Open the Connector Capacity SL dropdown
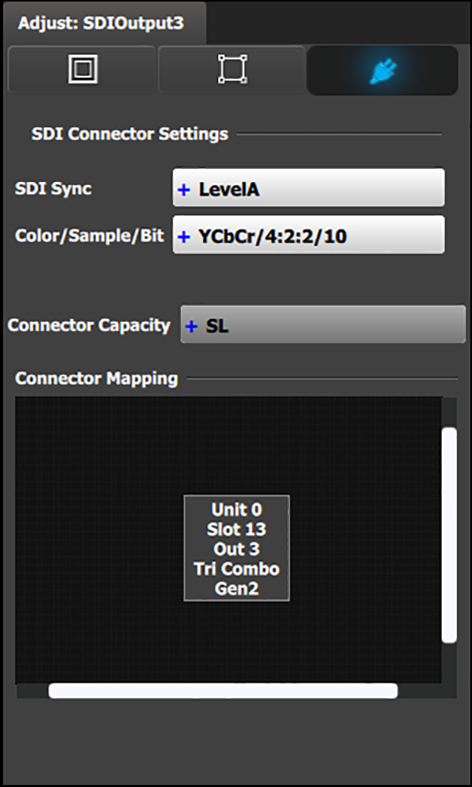Image resolution: width=472 pixels, height=787 pixels. tap(323, 324)
